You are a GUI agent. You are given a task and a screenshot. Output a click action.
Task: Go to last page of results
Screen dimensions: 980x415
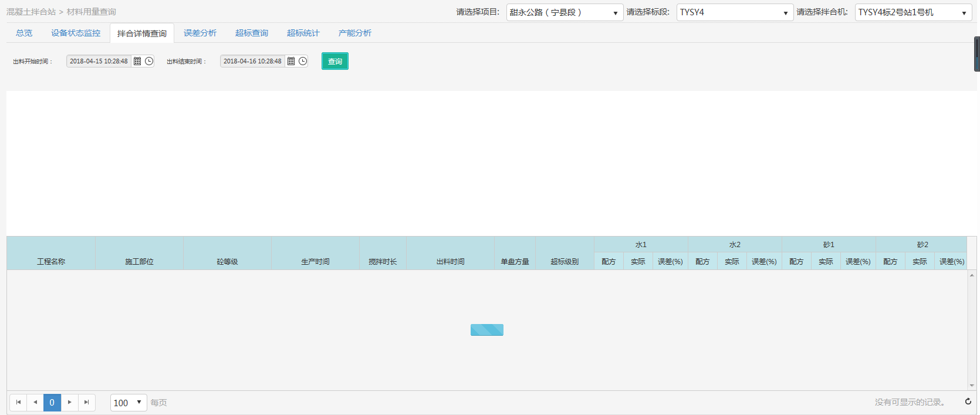86,403
